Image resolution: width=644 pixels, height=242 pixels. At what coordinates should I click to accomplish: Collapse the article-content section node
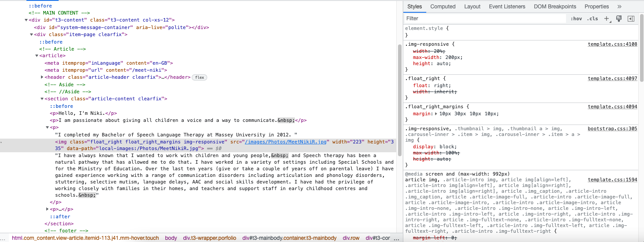pyautogui.click(x=42, y=99)
